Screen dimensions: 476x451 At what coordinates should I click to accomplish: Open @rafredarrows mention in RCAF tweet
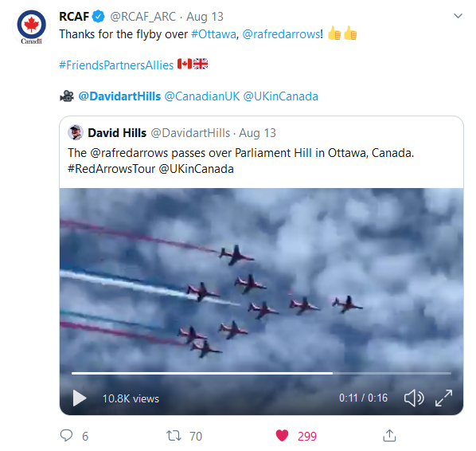pos(281,34)
